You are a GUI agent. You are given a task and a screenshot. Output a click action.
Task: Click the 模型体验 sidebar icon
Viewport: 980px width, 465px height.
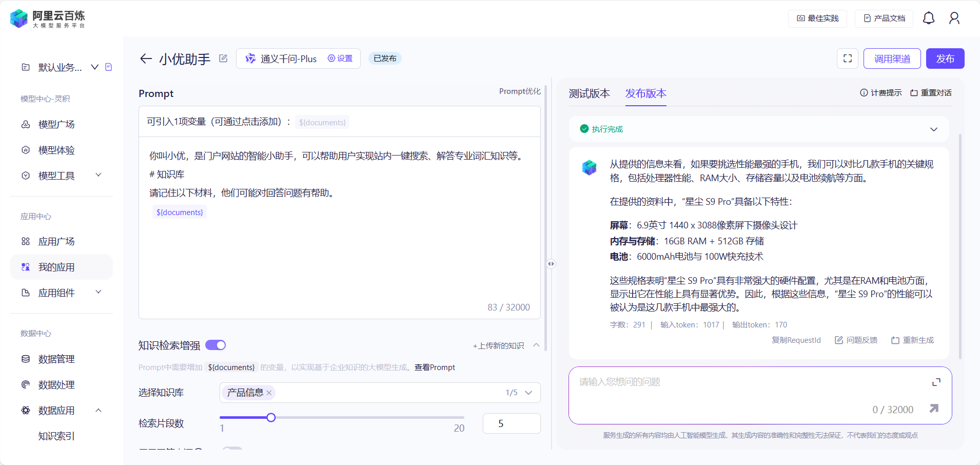(x=26, y=150)
